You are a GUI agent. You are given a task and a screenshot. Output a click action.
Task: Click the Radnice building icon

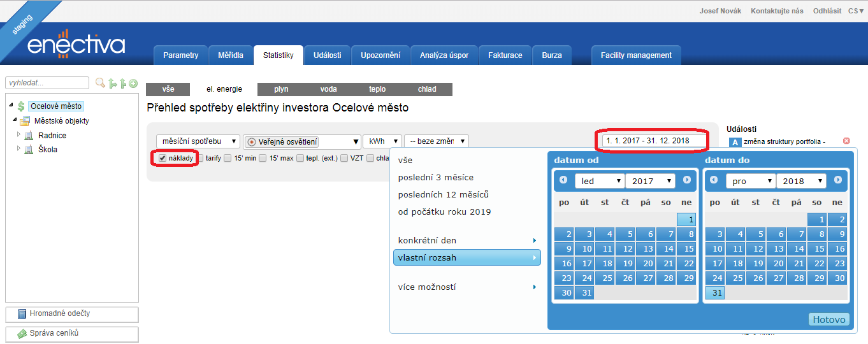point(29,136)
